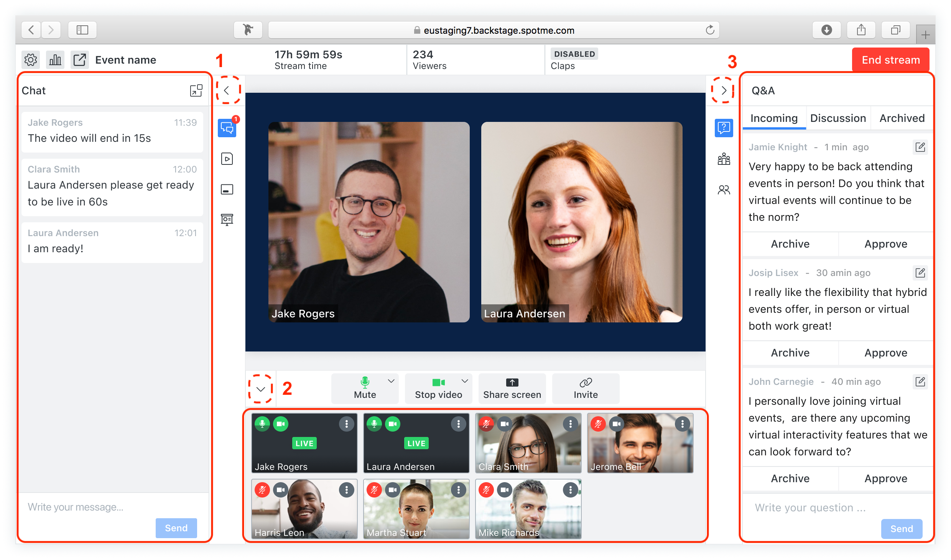Open event in external window icon

[80, 60]
